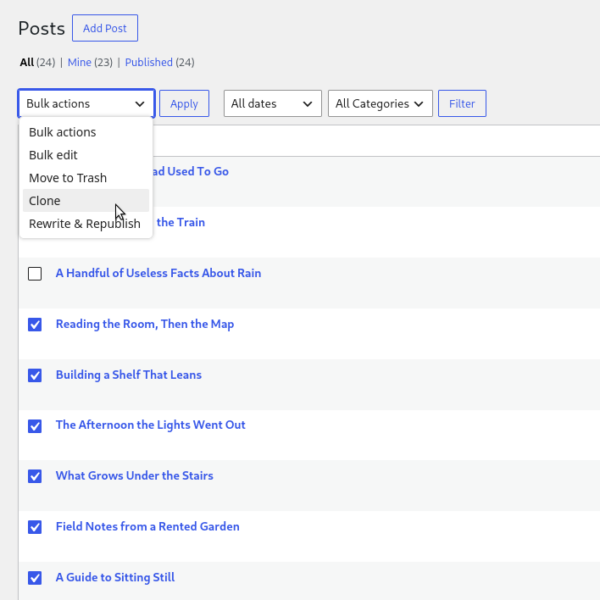Check 'A Handful of Useless Facts About Rain'

point(35,274)
